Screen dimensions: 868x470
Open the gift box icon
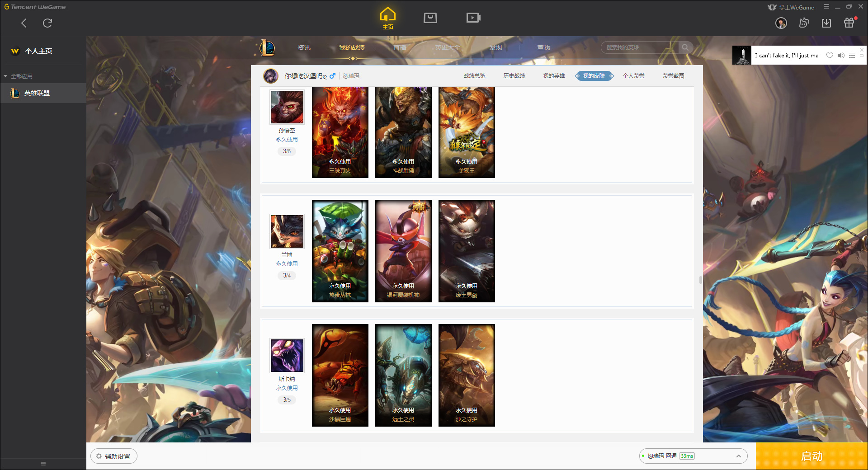(x=849, y=23)
